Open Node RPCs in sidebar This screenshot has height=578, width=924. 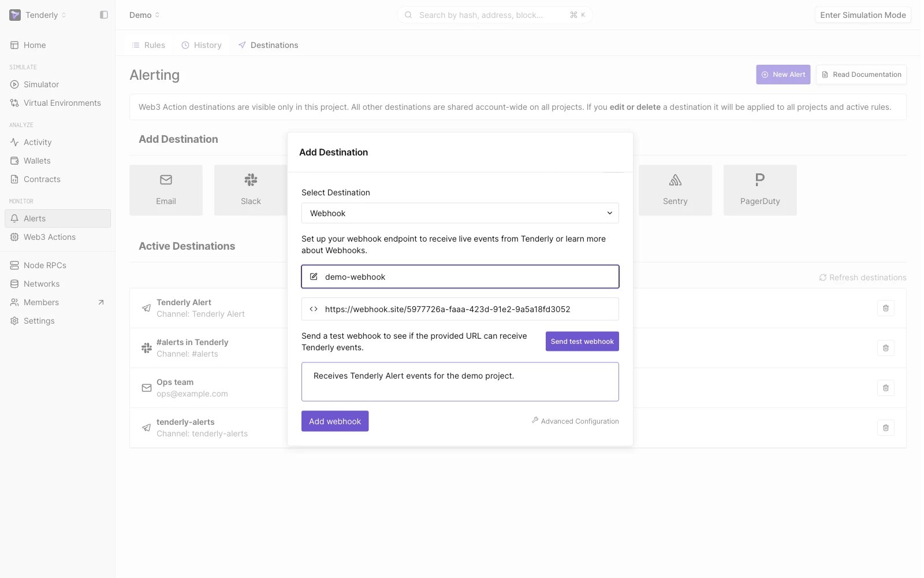[58, 265]
